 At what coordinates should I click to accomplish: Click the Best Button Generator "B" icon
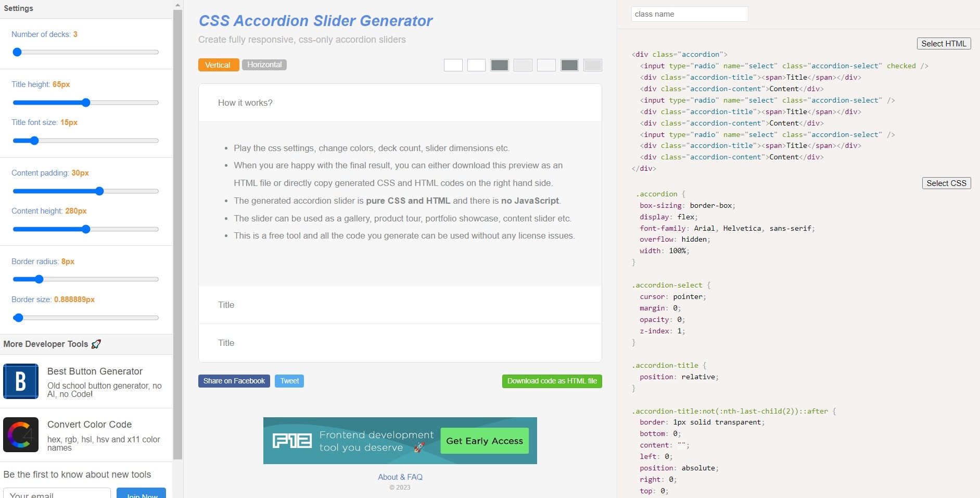[21, 381]
